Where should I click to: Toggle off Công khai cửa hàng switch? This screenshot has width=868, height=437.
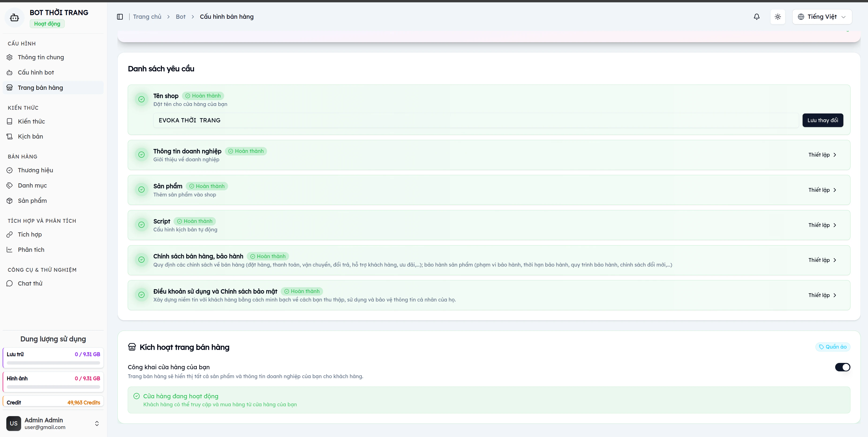click(x=842, y=367)
